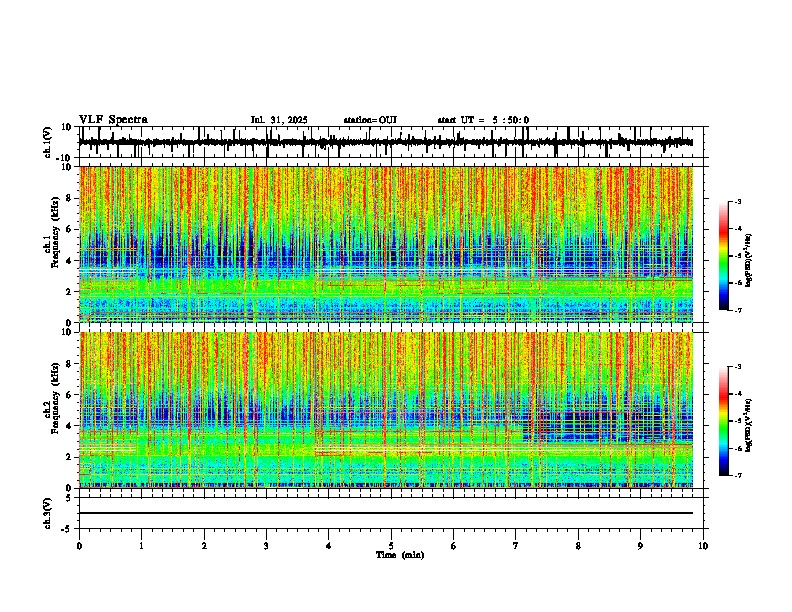792x612 pixels.
Task: Click the ch.1 voltage waveform trace
Action: click(386, 142)
